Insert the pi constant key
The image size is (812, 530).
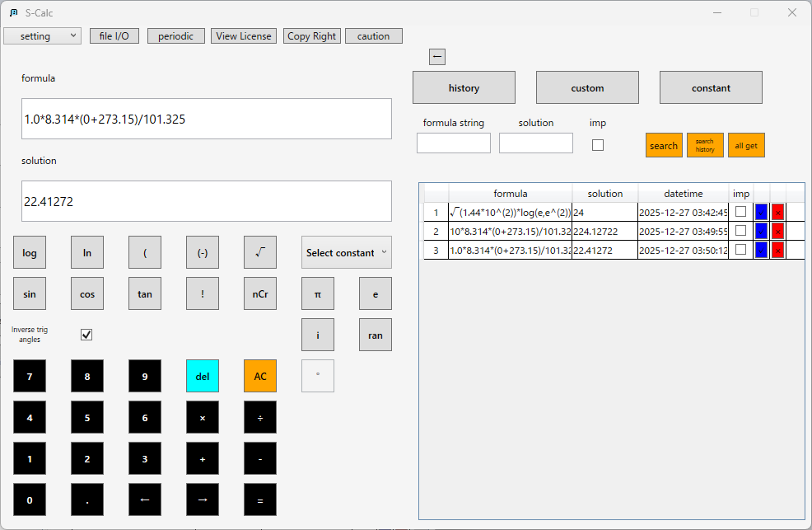(317, 293)
